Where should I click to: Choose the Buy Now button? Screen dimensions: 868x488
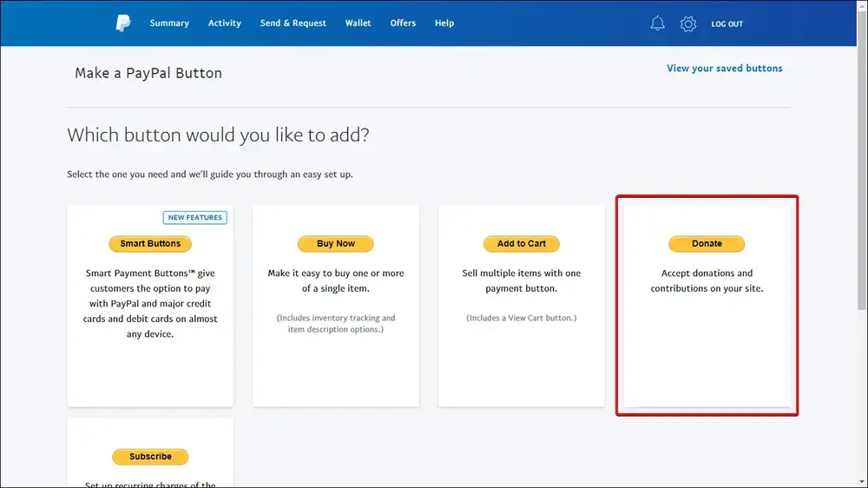335,244
